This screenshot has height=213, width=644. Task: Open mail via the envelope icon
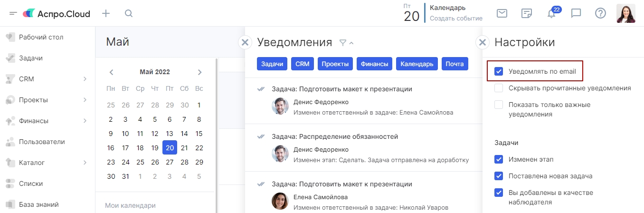pos(502,13)
